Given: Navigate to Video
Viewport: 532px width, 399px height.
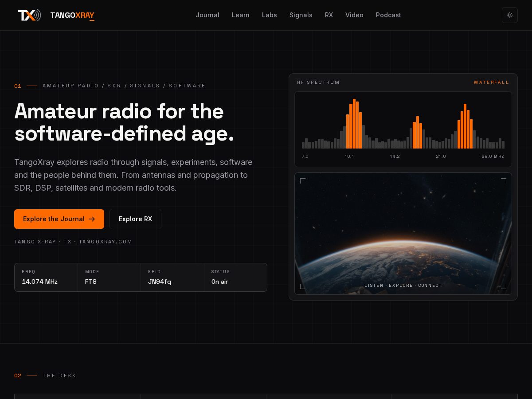Looking at the screenshot, I should pos(354,15).
